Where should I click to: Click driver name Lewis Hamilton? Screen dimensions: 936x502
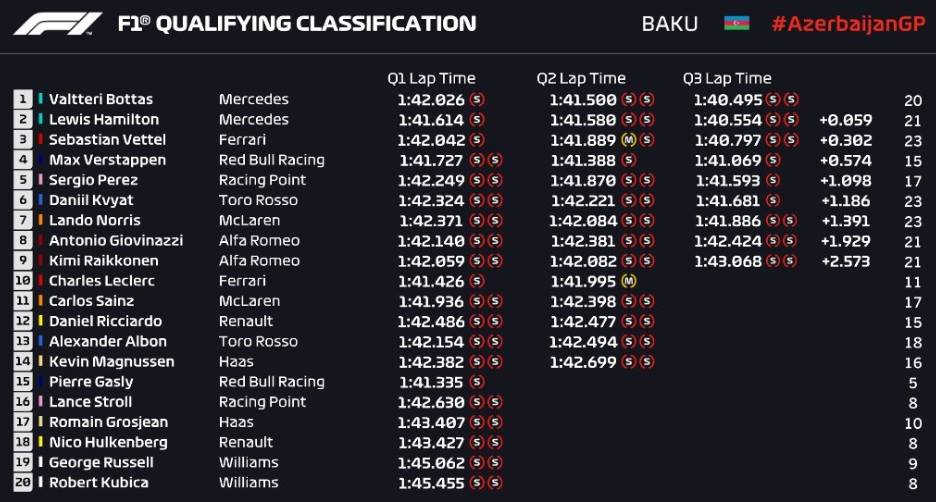point(104,119)
